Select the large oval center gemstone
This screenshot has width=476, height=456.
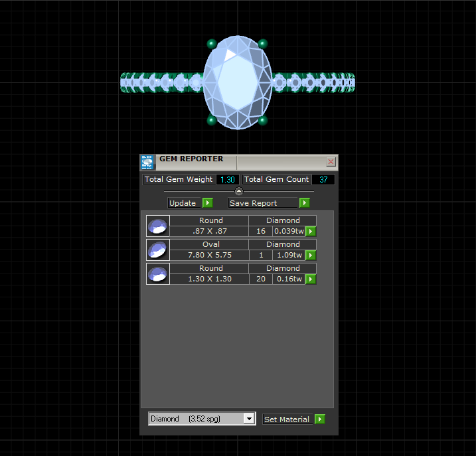[x=238, y=82]
